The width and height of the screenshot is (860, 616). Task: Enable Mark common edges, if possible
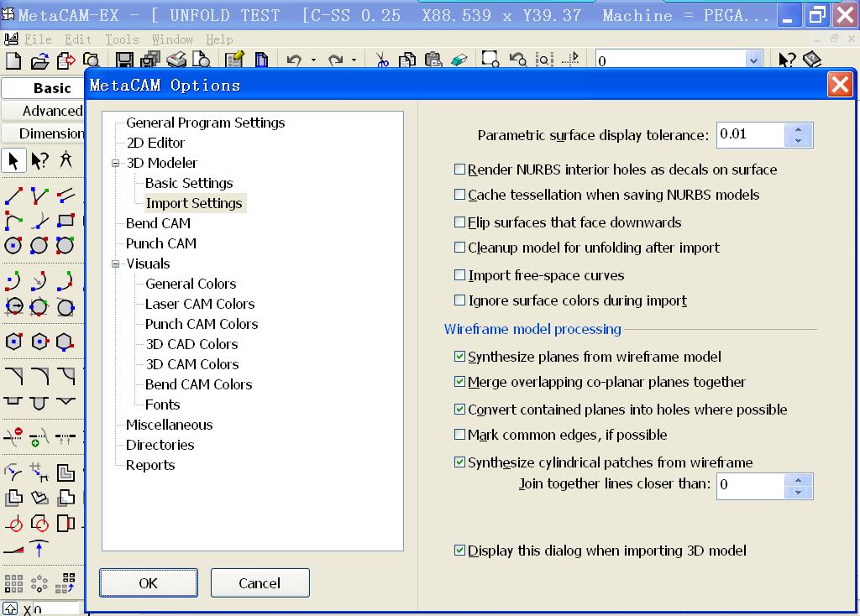point(459,435)
